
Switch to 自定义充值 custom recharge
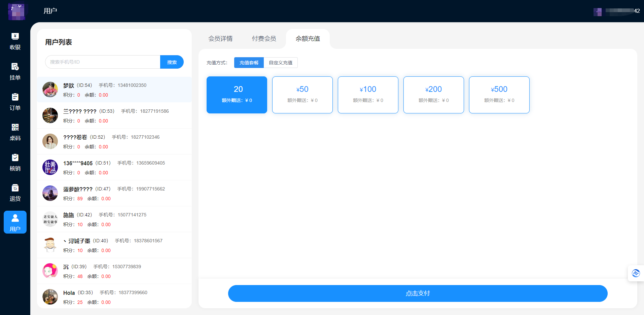point(281,63)
